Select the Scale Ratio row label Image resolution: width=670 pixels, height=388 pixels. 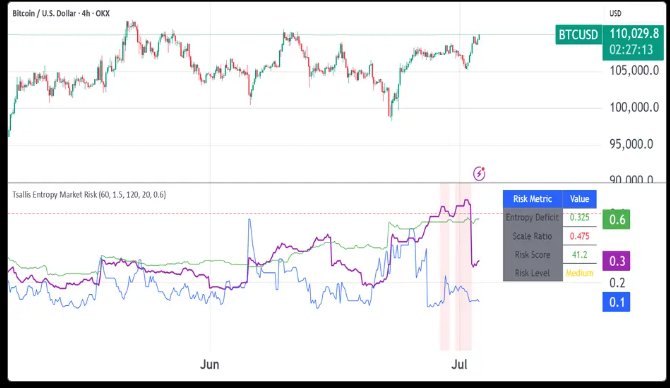coord(532,236)
